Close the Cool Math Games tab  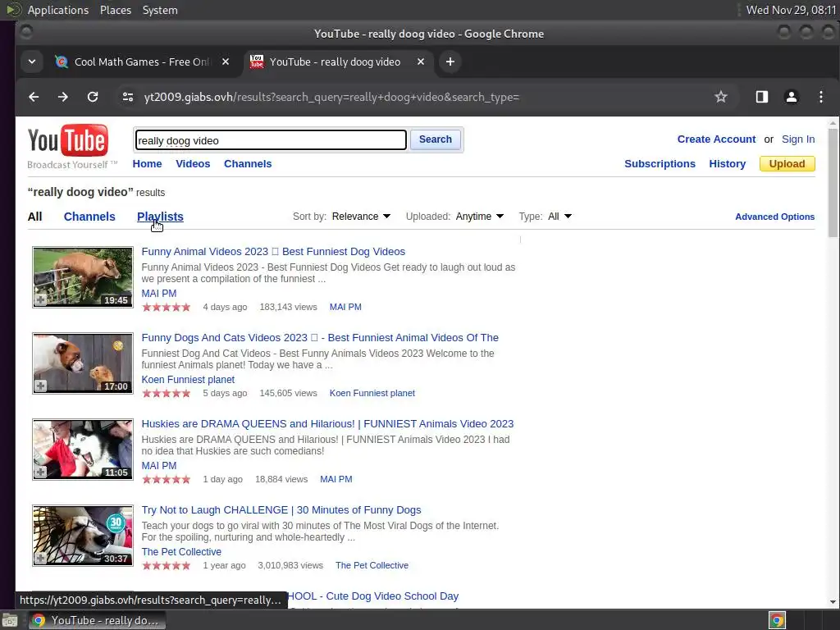click(x=226, y=62)
